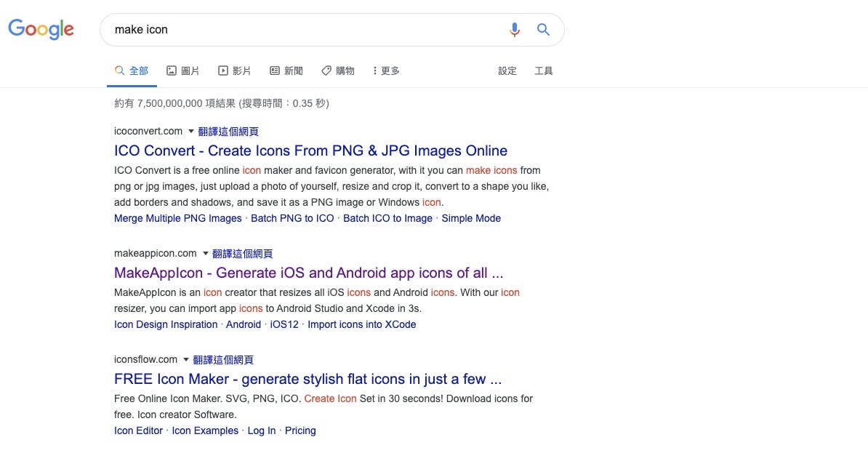The image size is (868, 453).
Task: Switch to 購物 (Shopping) tab
Action: (x=338, y=71)
